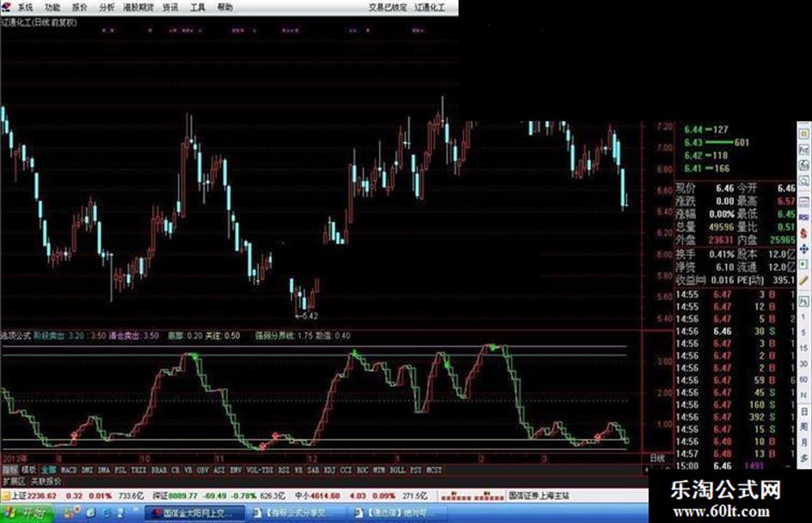812x523 pixels.
Task: Switch indicator to DMI
Action: [87, 470]
